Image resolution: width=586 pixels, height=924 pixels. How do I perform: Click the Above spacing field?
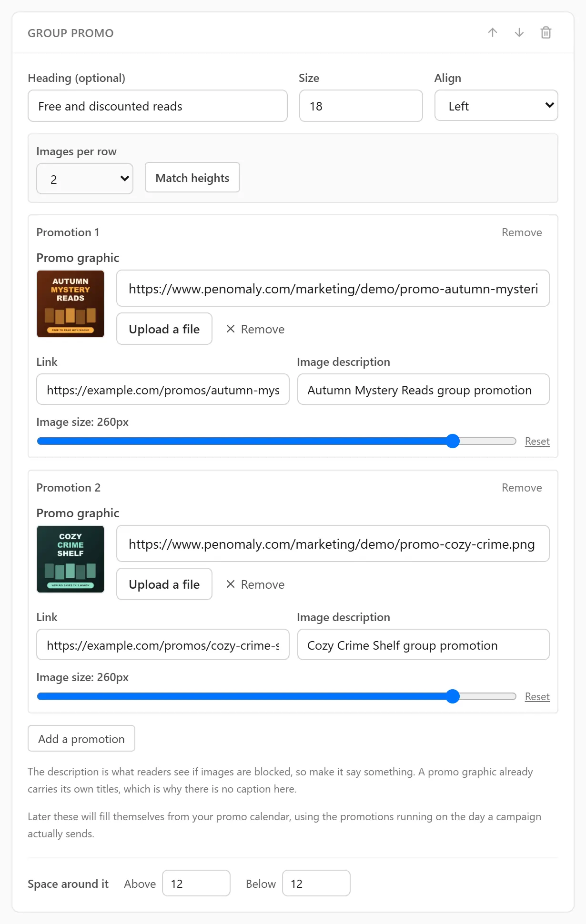196,884
